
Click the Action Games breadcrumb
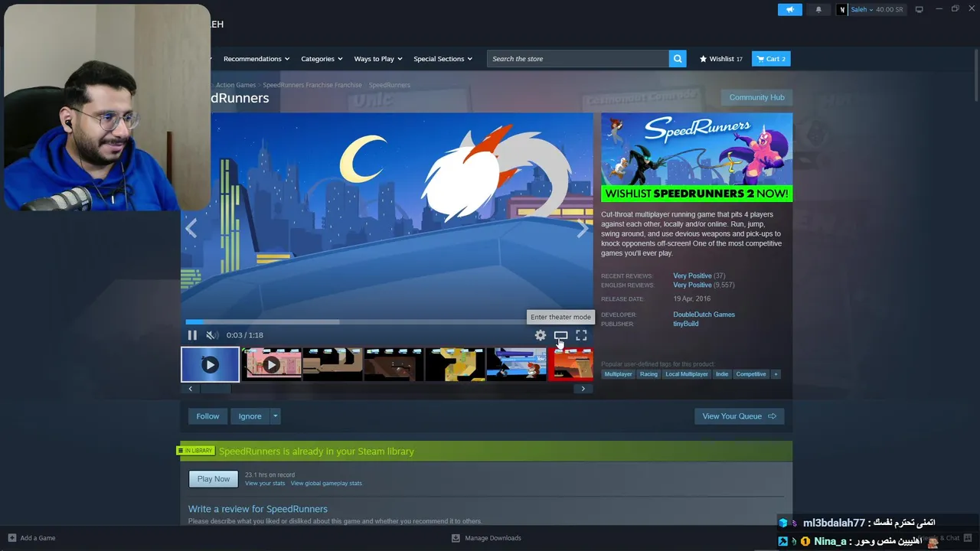coord(236,85)
